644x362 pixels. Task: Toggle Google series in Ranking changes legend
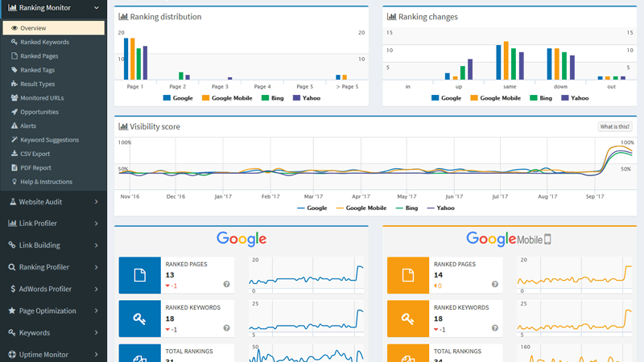click(447, 98)
